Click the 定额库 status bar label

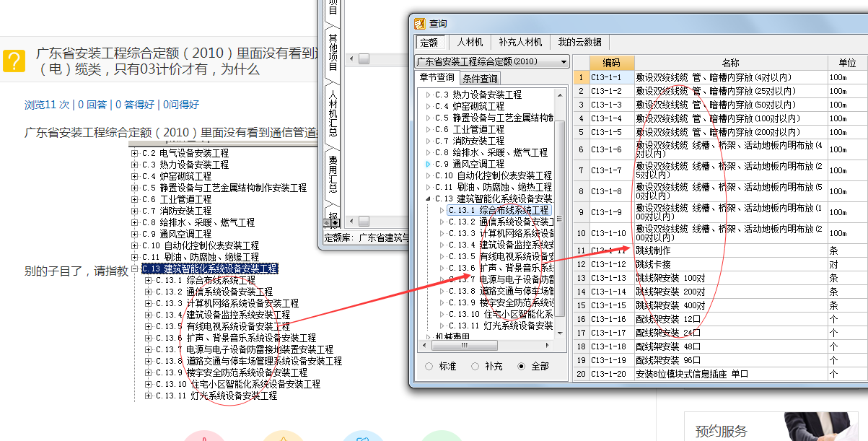[x=341, y=237]
